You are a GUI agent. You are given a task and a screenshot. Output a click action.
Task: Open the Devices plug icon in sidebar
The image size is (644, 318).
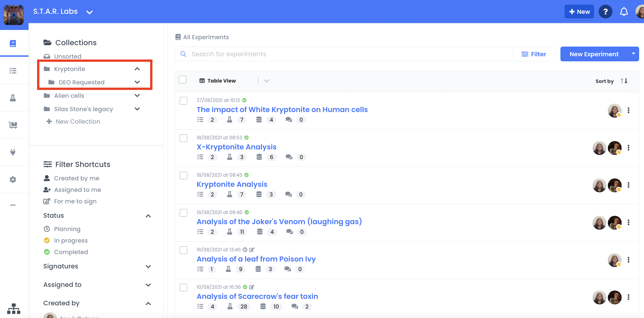click(13, 152)
